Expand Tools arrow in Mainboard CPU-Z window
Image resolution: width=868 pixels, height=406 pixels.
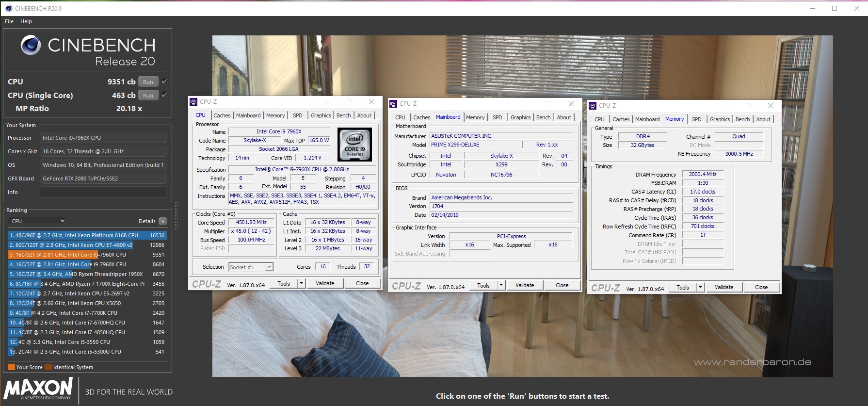coord(501,286)
